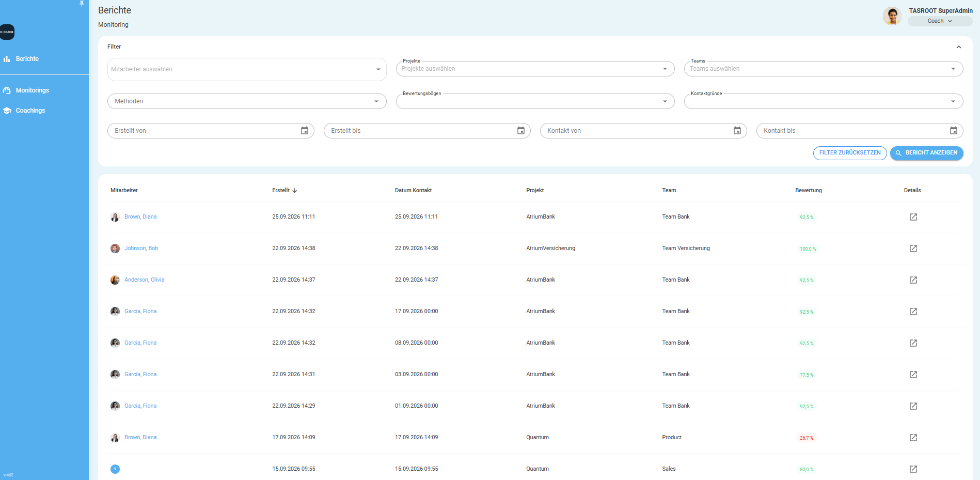980x480 pixels.
Task: Open calendar picker for Kontakt von
Action: click(737, 131)
